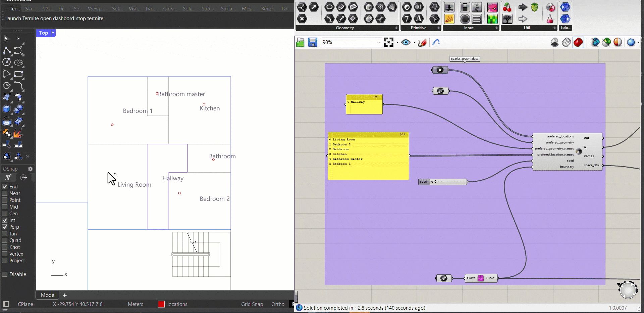Open the Top viewport dropdown arrow
This screenshot has width=644, height=313.
(x=53, y=33)
